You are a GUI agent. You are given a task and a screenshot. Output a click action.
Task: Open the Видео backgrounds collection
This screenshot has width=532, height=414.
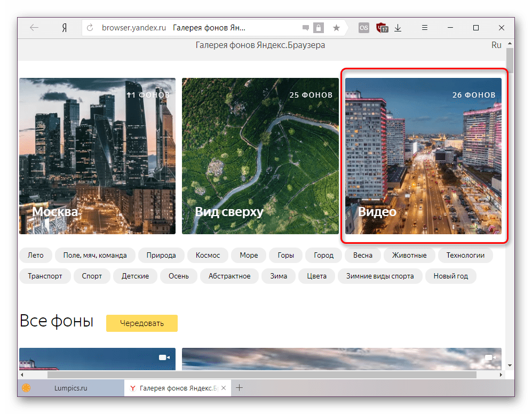(423, 156)
